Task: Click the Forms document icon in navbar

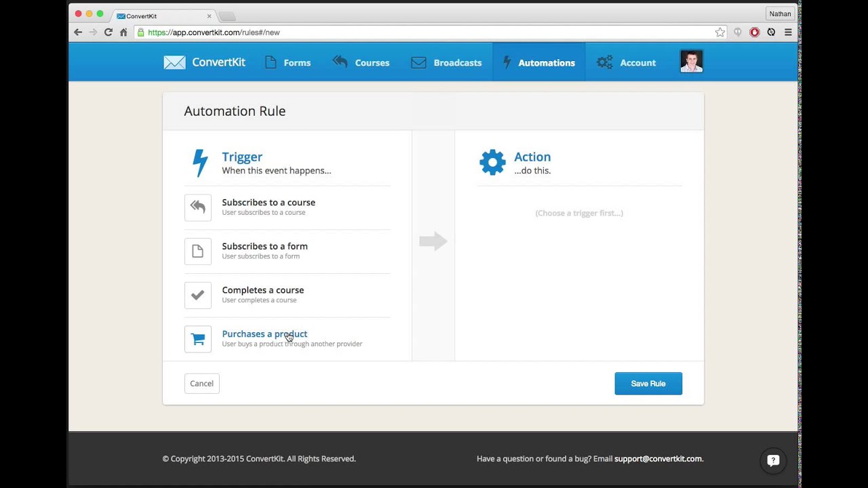Action: (271, 62)
